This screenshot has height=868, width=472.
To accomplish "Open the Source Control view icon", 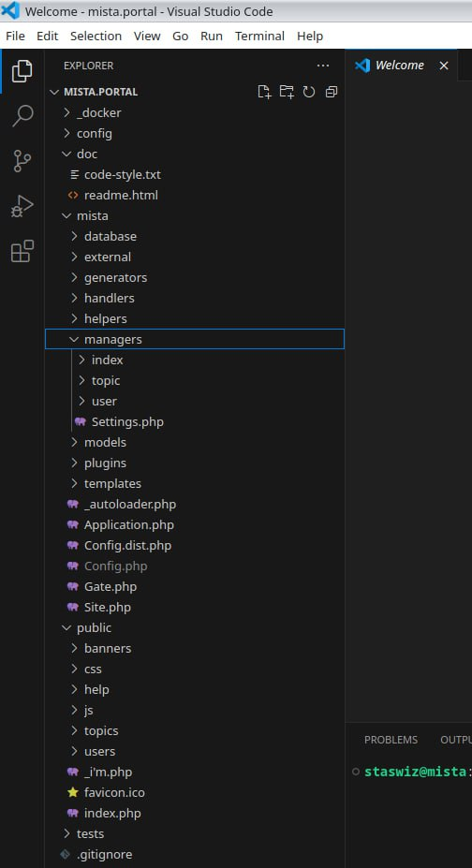I will [x=22, y=161].
